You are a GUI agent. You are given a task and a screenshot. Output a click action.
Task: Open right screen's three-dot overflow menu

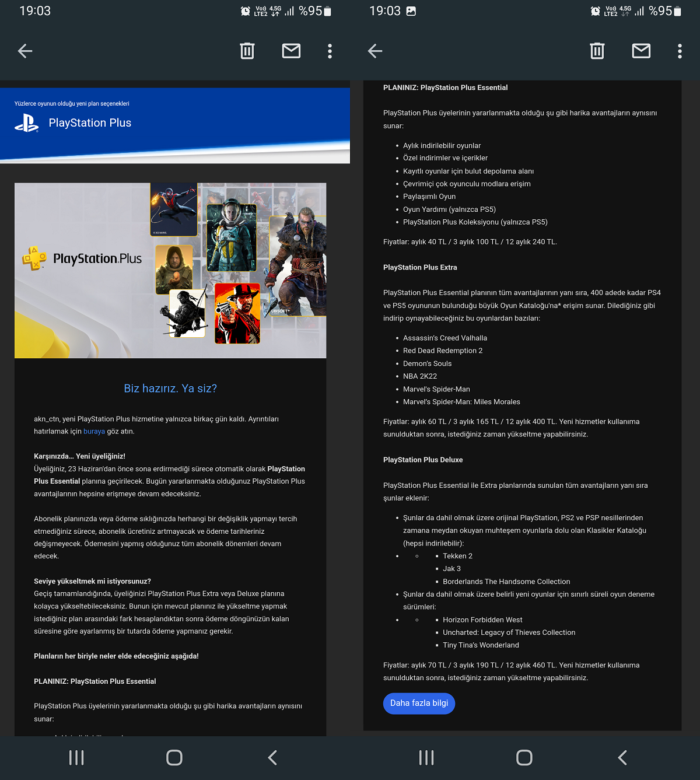click(x=680, y=51)
